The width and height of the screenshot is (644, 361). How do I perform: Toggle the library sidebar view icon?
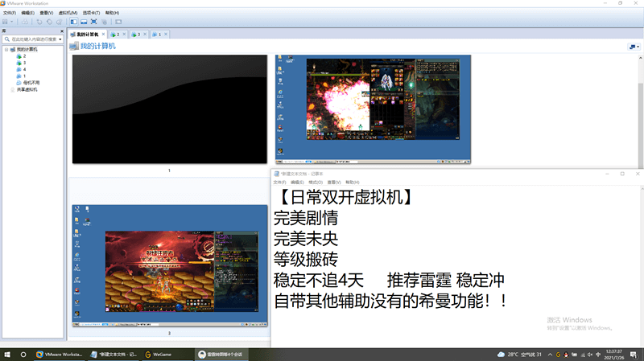[x=74, y=22]
